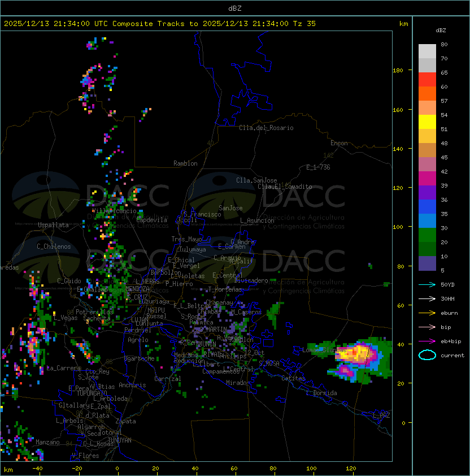Select the bright yellow 51-54 dBZ swatch
This screenshot has height=476, width=470.
pos(427,122)
